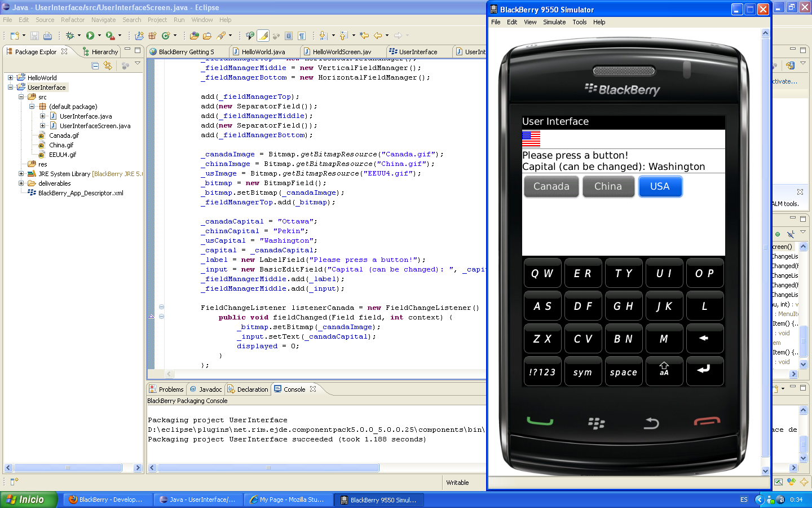
Task: Click the Print icon in the toolbar
Action: (47, 36)
